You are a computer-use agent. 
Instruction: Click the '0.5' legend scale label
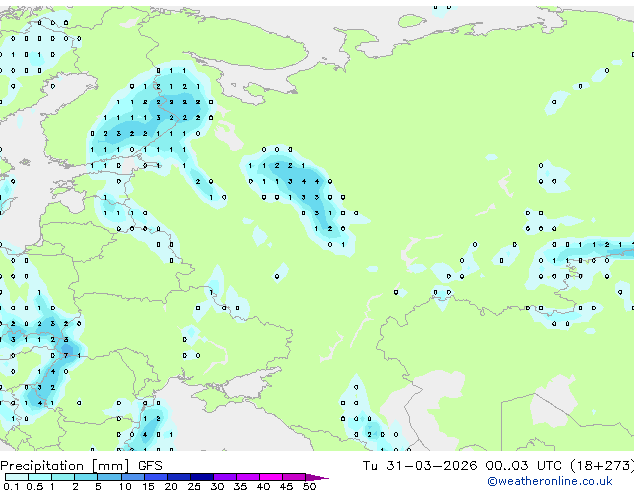point(34,486)
